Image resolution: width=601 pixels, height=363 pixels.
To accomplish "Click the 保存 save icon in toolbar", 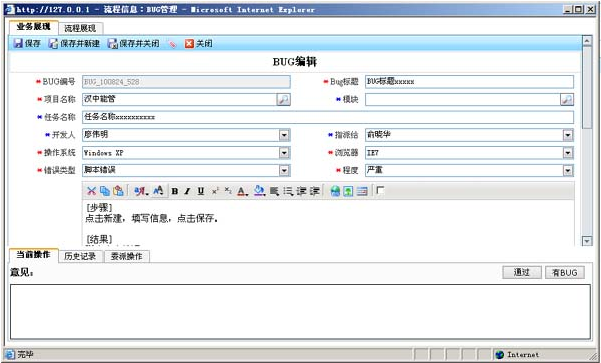I will click(x=18, y=43).
